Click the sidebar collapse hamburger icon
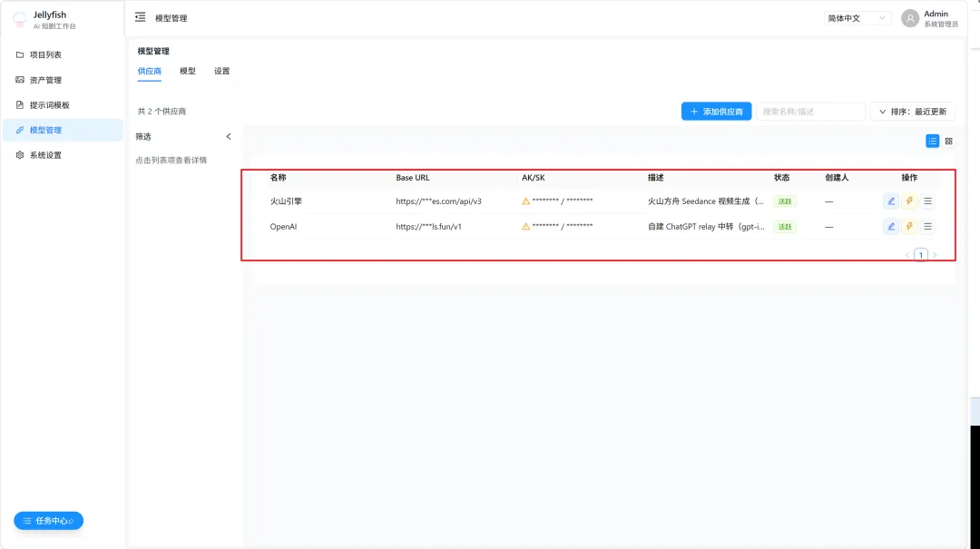This screenshot has height=549, width=980. (x=140, y=17)
